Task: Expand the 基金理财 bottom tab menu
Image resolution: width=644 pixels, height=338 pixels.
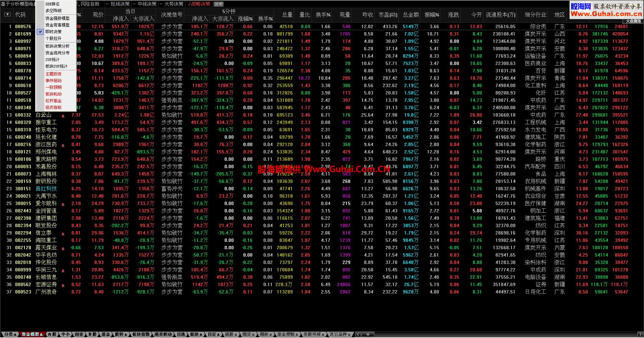Action: tap(287, 334)
